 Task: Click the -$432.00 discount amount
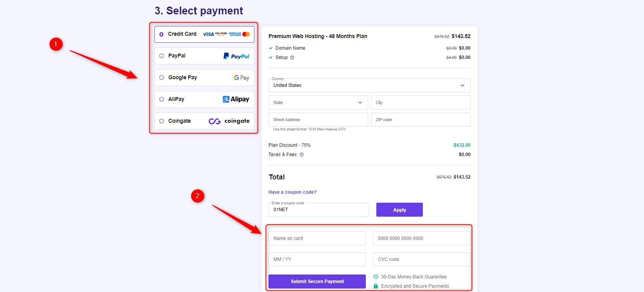coord(461,145)
